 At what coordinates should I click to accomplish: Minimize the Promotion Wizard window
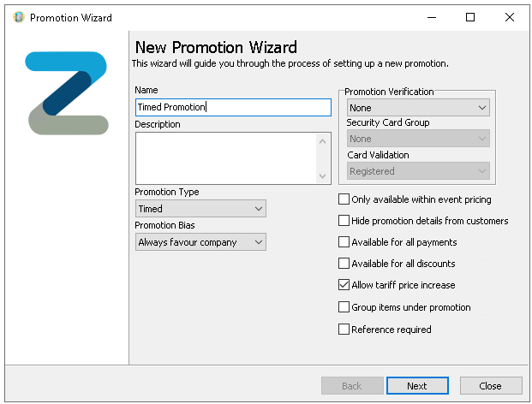[x=431, y=17]
